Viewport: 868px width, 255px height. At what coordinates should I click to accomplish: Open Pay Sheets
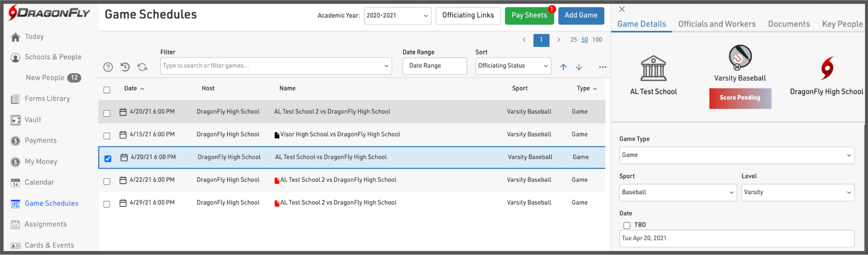click(x=529, y=16)
